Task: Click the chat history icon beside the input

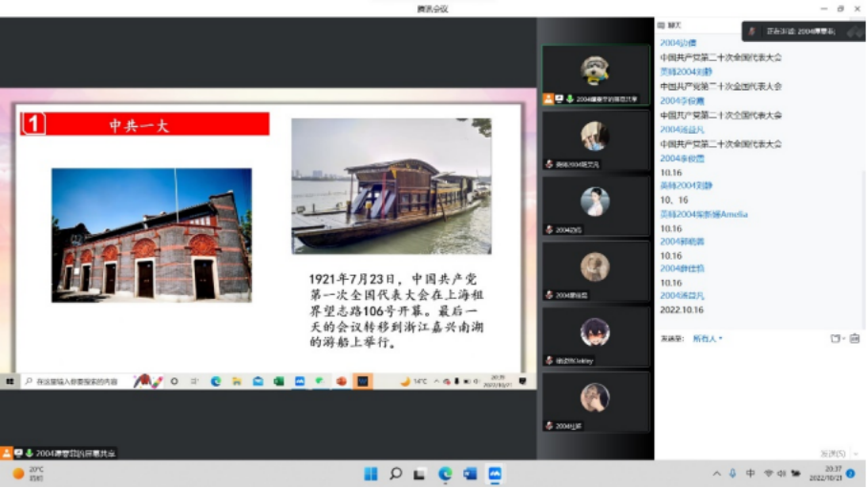Action: point(854,338)
